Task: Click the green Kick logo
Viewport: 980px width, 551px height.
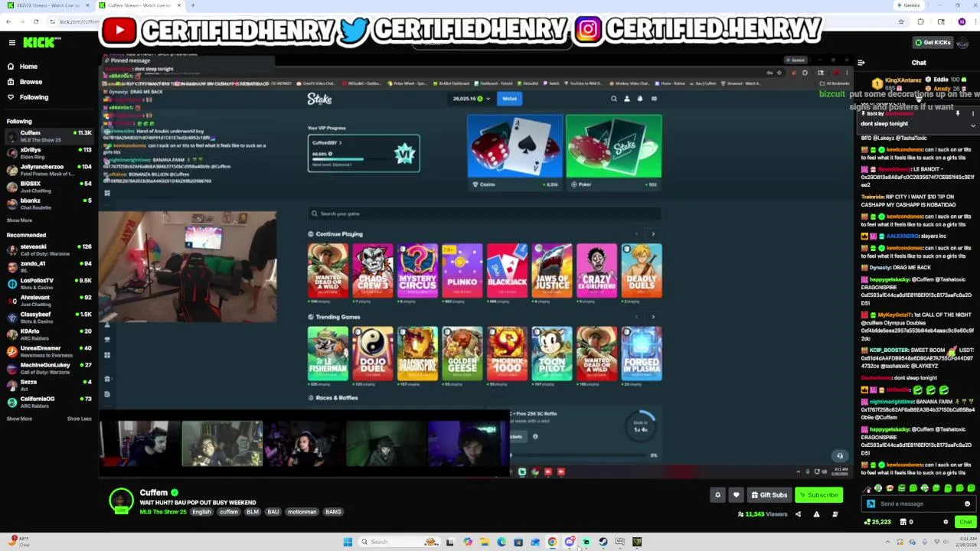Action: click(x=38, y=43)
